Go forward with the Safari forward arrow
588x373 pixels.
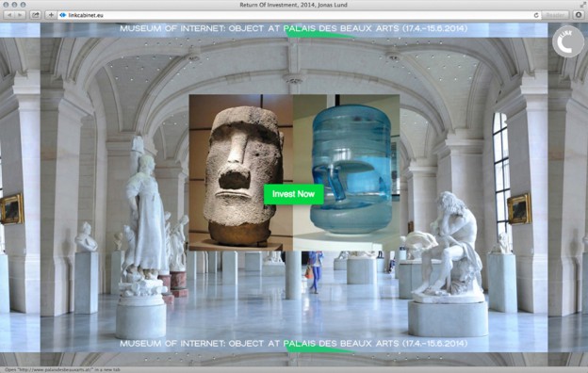pyautogui.click(x=20, y=15)
